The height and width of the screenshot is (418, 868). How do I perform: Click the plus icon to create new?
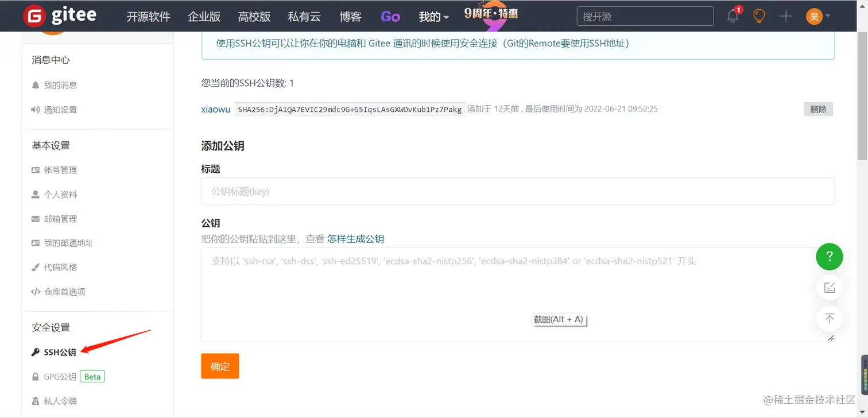[785, 16]
